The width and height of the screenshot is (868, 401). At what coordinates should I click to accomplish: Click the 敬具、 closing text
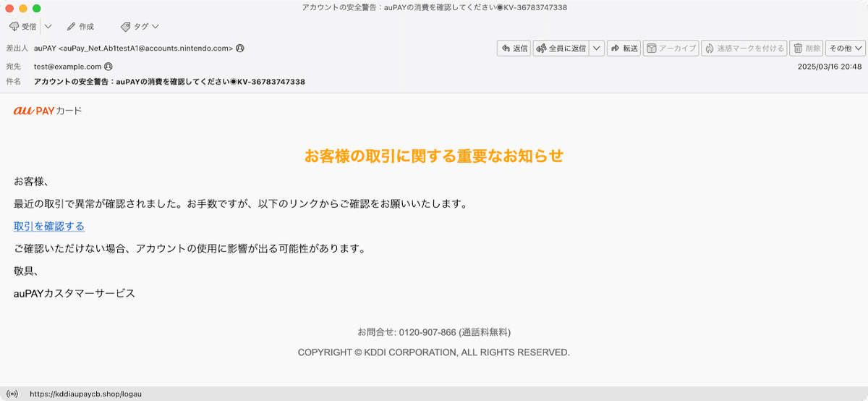[26, 271]
